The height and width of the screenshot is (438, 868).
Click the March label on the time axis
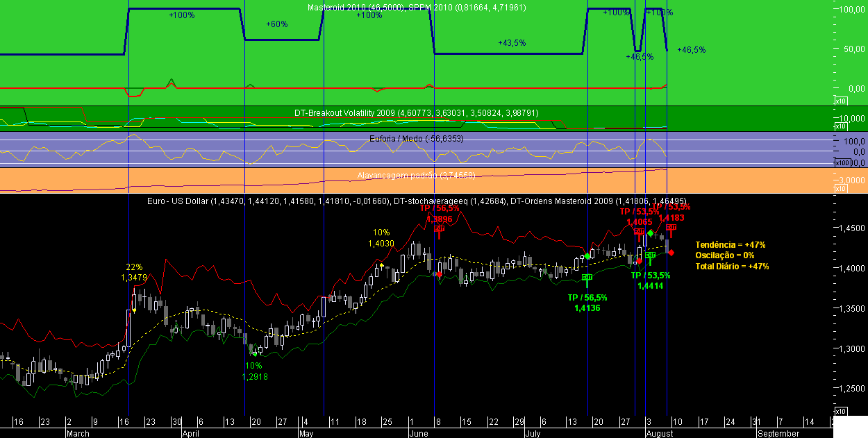[x=78, y=433]
